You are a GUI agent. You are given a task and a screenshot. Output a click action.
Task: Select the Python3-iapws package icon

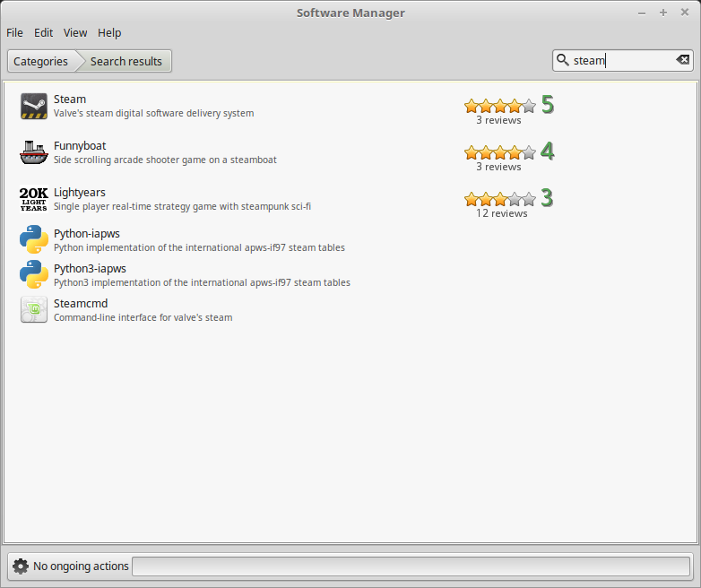(34, 274)
